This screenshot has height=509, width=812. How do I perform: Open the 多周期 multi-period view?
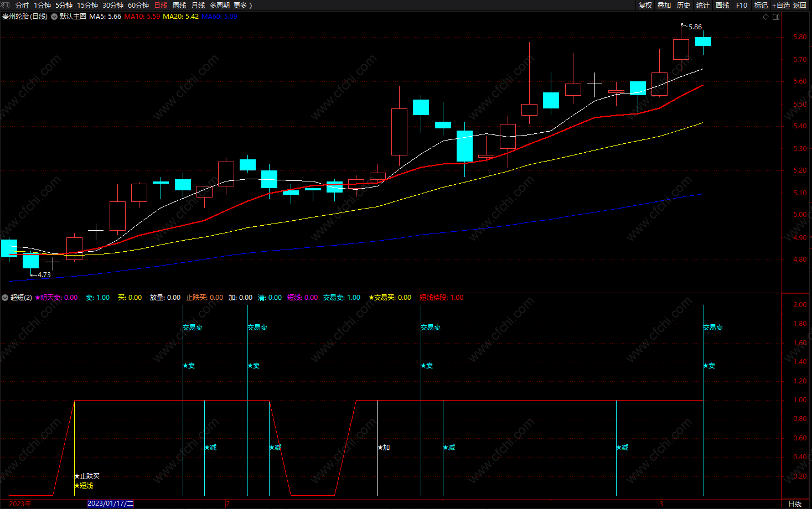pyautogui.click(x=220, y=5)
